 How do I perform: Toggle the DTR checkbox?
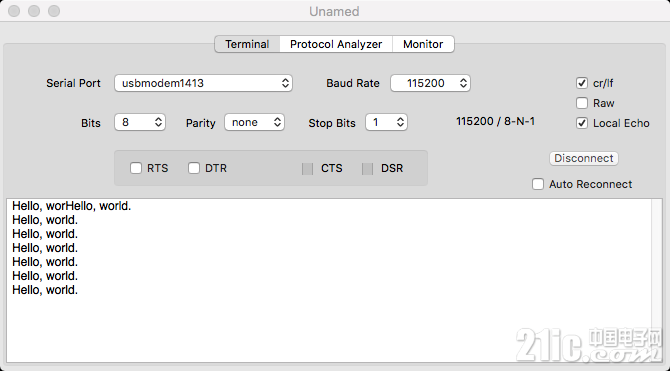(x=194, y=168)
